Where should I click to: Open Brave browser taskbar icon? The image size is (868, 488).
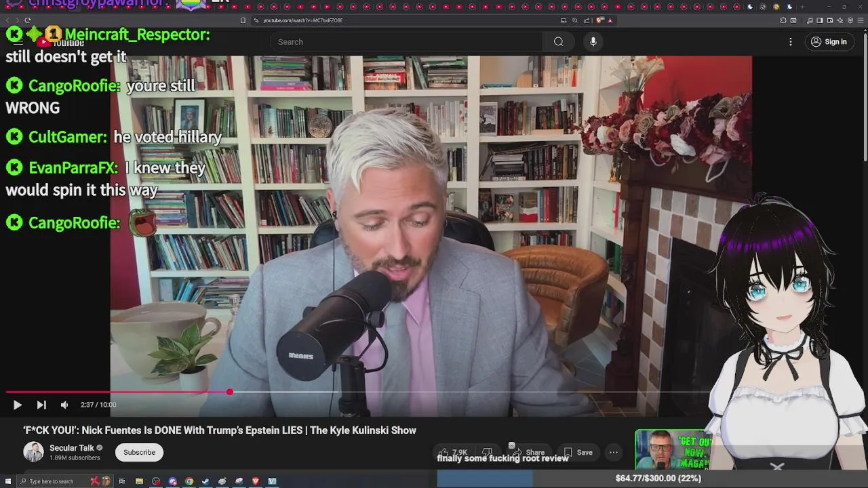point(256,481)
